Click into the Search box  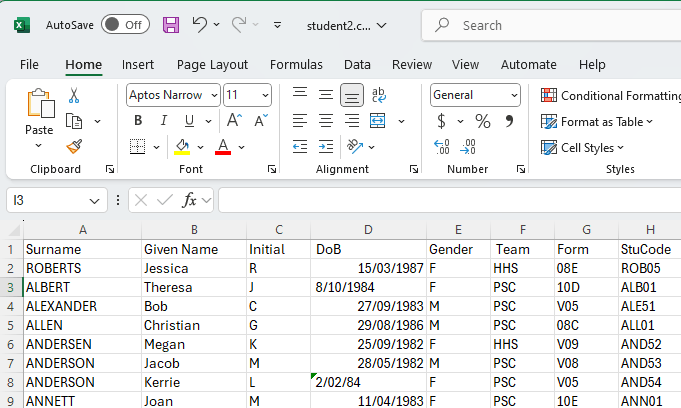[x=552, y=26]
